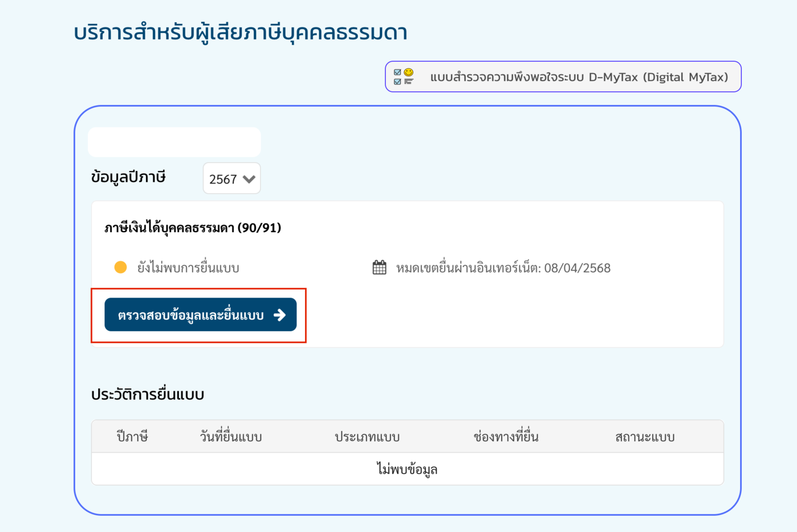Click the arrow icon on filing button

(279, 315)
